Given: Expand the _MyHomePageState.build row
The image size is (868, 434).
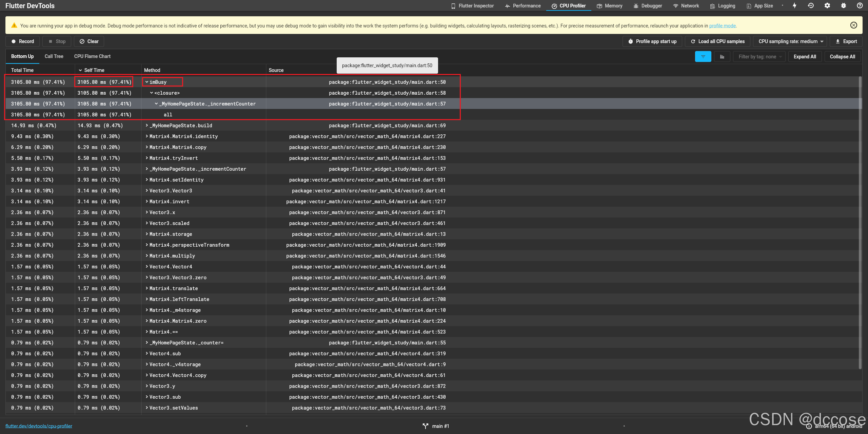Looking at the screenshot, I should (147, 126).
